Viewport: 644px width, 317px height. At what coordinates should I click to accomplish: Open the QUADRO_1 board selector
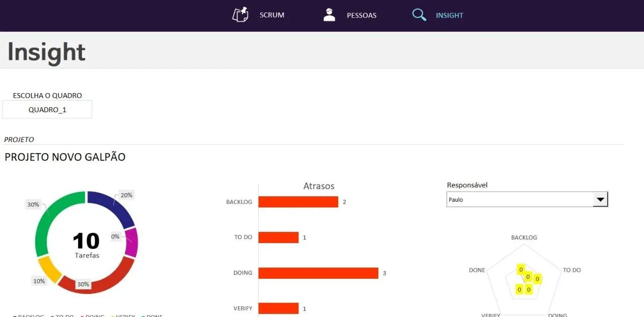pyautogui.click(x=47, y=110)
